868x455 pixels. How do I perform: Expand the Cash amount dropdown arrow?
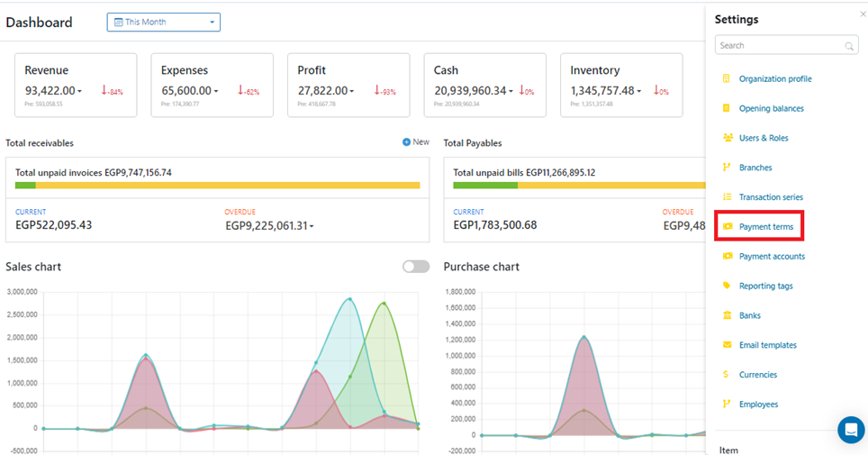point(511,91)
